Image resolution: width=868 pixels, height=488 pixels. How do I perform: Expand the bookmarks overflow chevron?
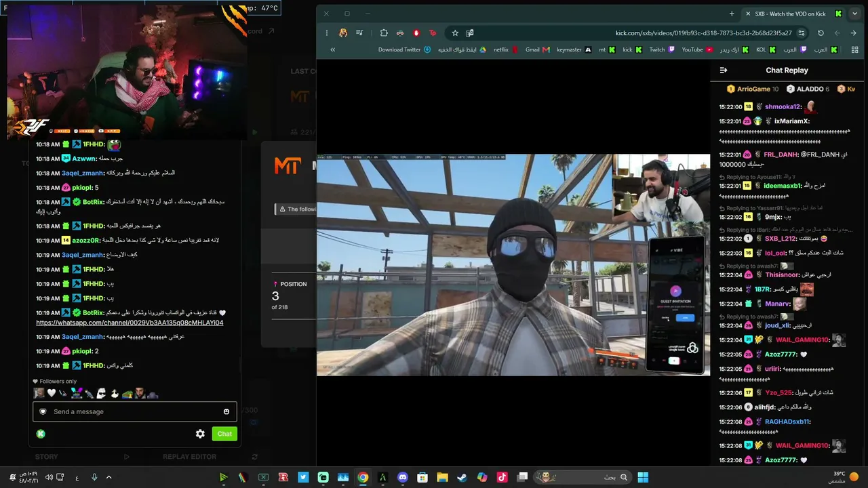[x=332, y=49]
